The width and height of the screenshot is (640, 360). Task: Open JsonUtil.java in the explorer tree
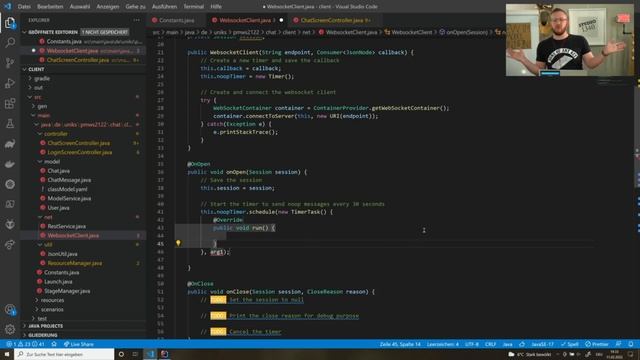pyautogui.click(x=62, y=254)
